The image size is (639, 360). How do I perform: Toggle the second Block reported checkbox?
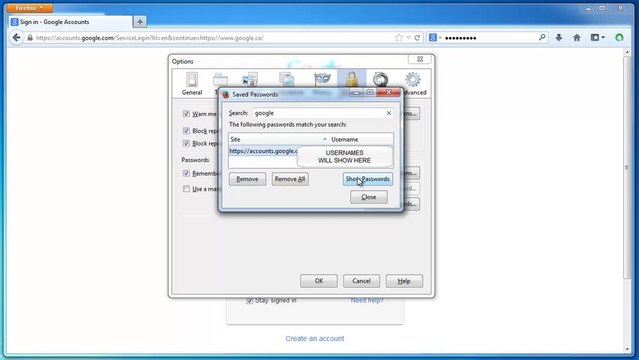click(186, 144)
